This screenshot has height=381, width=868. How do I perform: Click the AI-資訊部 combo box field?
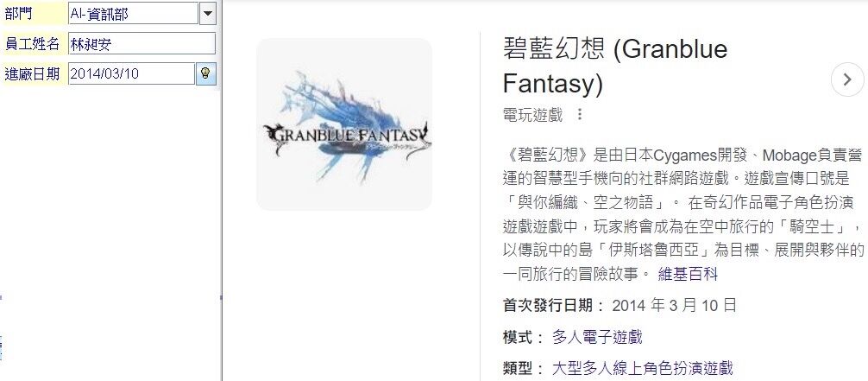[x=133, y=13]
